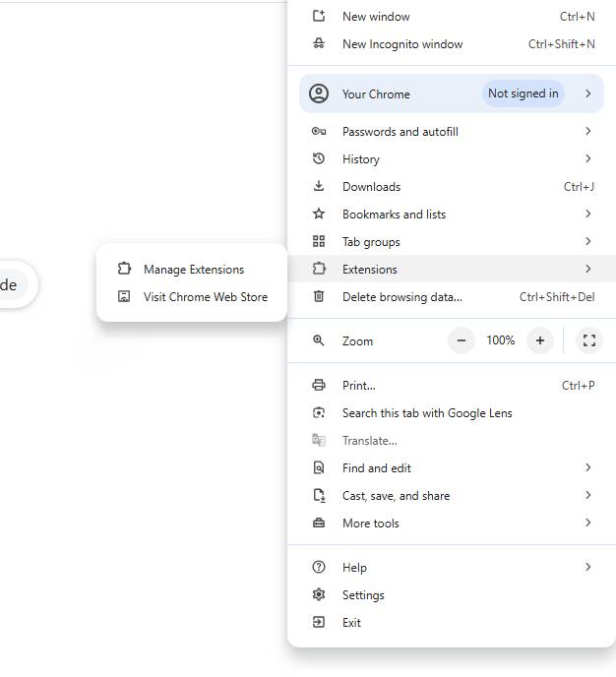Viewport: 616px width, 677px height.
Task: Expand the Find and edit chevron
Action: [x=587, y=467]
